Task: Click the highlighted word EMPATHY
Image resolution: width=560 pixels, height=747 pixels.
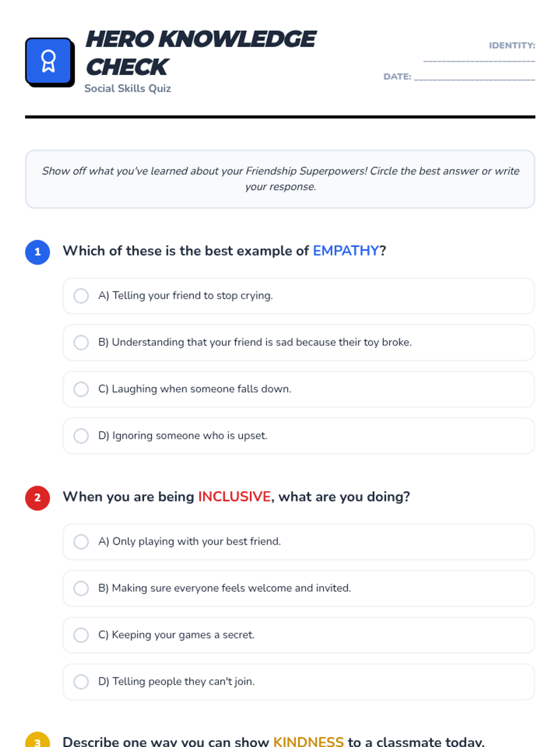Action: (346, 251)
